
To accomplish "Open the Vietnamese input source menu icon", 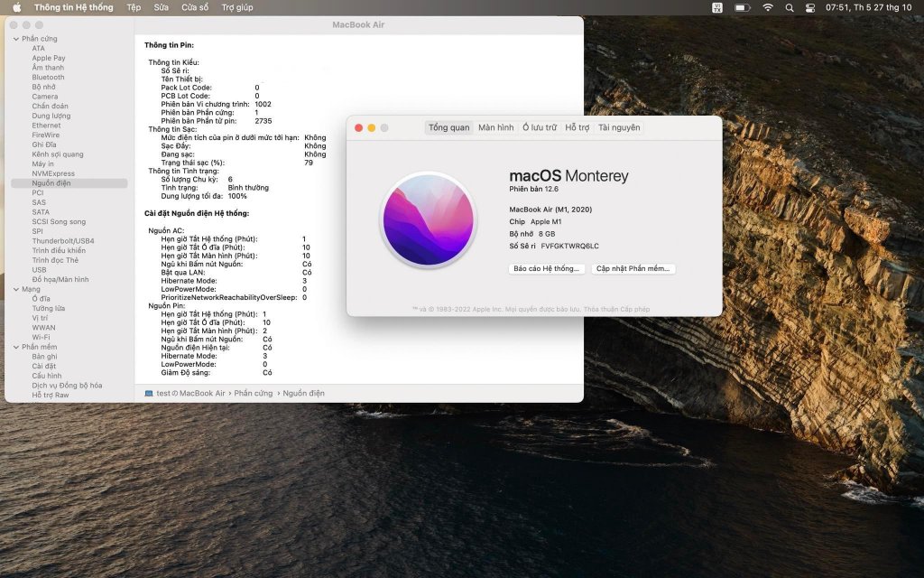I will pyautogui.click(x=716, y=7).
